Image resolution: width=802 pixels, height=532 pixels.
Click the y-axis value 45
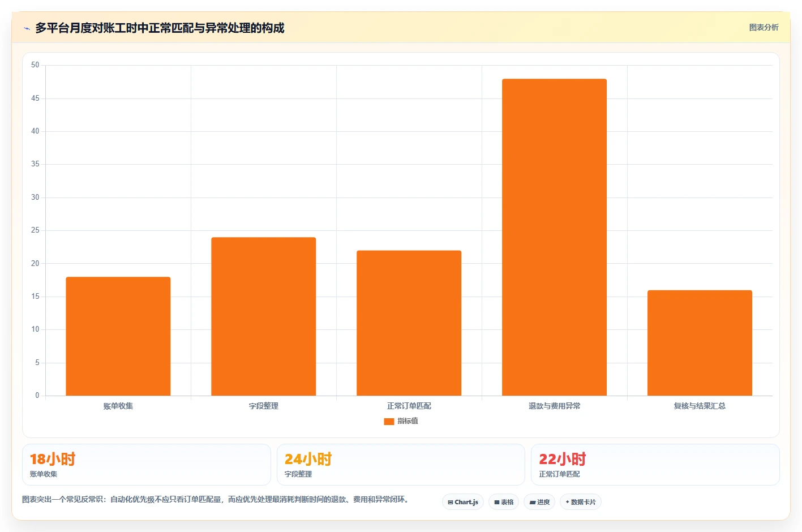coord(35,98)
